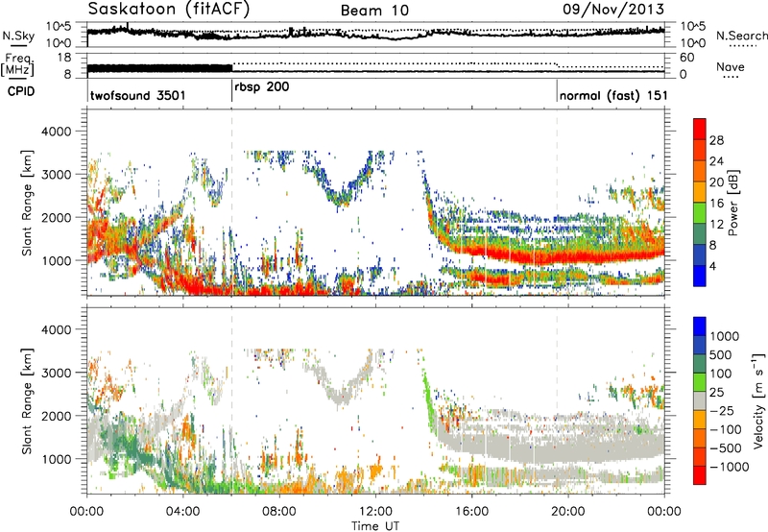The image size is (768, 532).
Task: Click the '08:00' time axis label
Action: tap(278, 512)
